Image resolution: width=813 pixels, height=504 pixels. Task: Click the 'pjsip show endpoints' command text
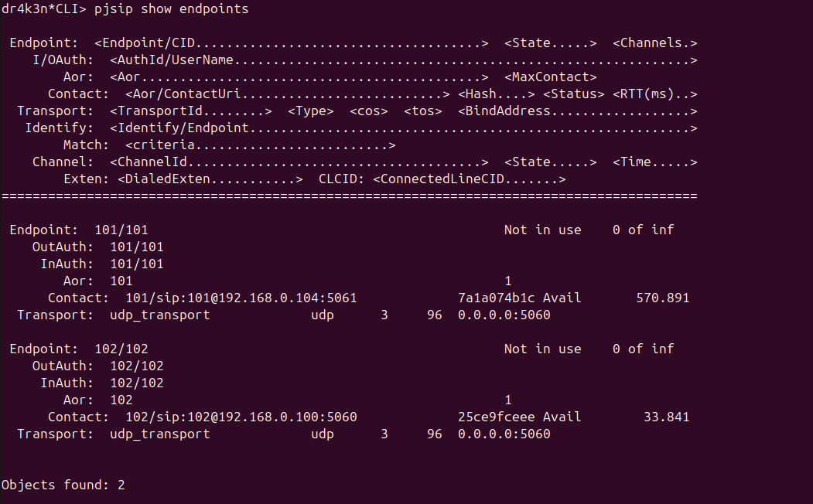[171, 9]
